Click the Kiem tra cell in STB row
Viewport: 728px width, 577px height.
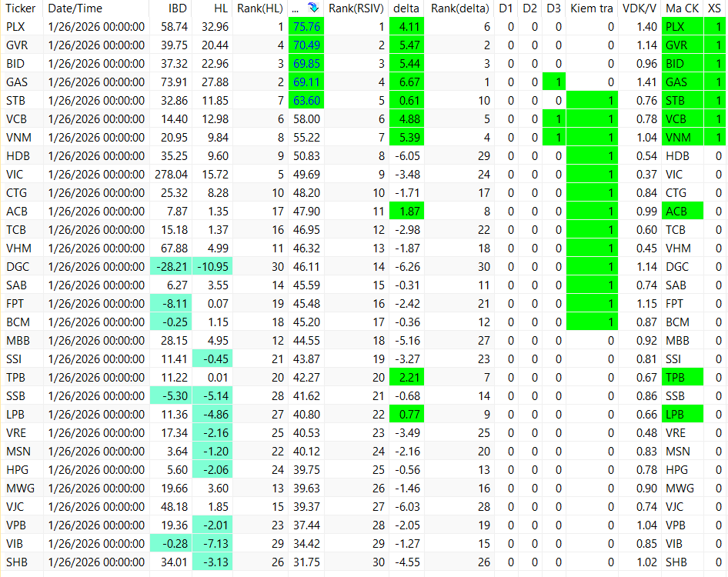[592, 101]
